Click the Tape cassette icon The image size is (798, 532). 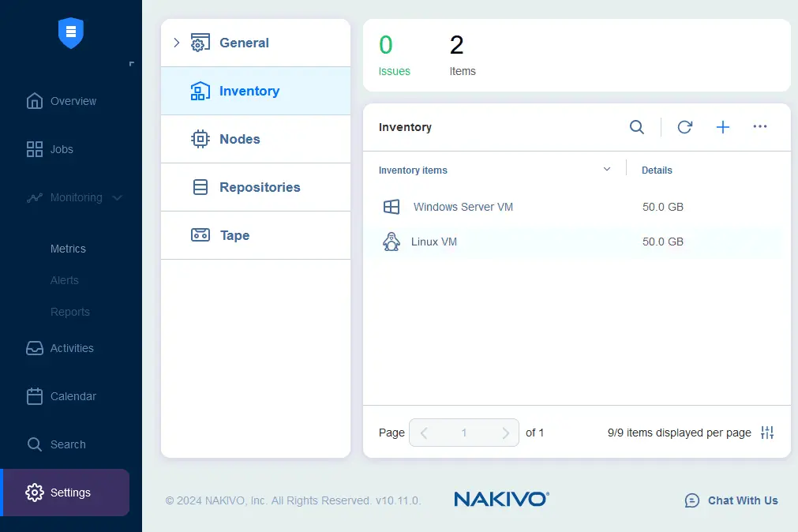200,235
